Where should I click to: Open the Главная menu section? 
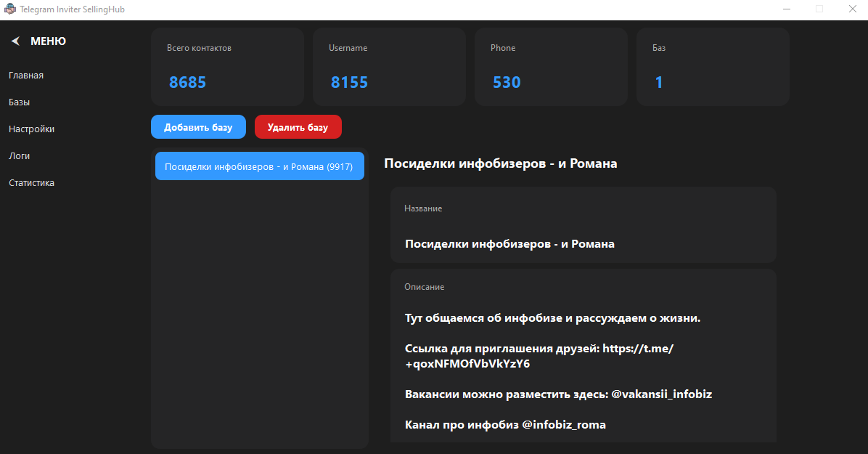[x=26, y=76]
